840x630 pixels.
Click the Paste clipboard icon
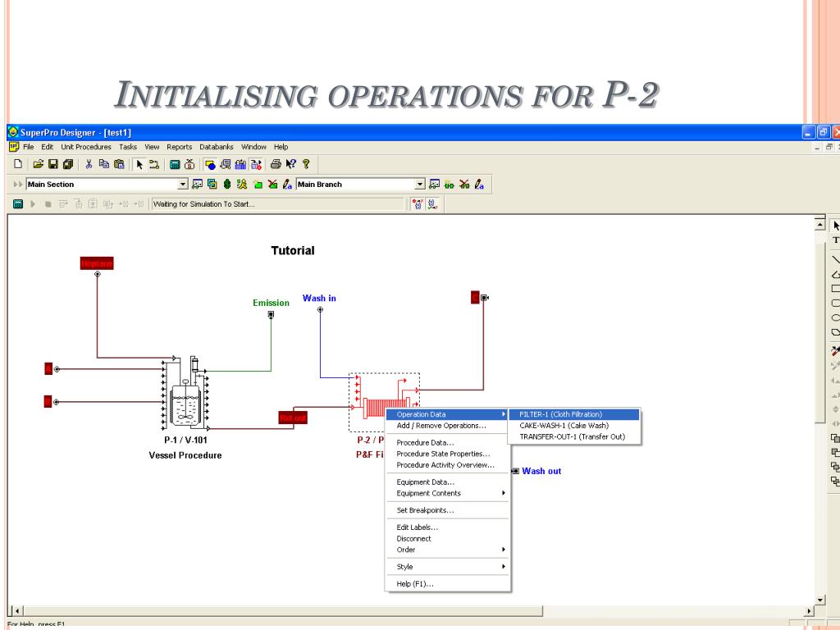119,164
